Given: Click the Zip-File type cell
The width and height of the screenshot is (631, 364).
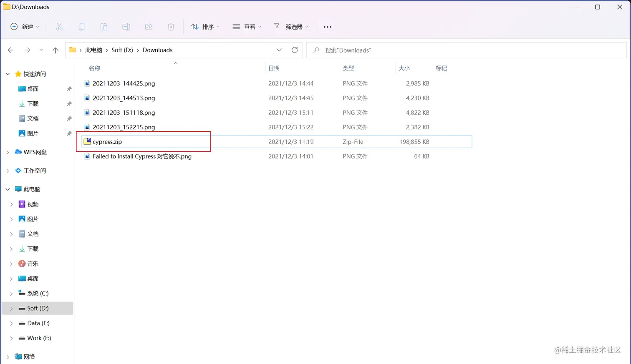Looking at the screenshot, I should coord(353,142).
